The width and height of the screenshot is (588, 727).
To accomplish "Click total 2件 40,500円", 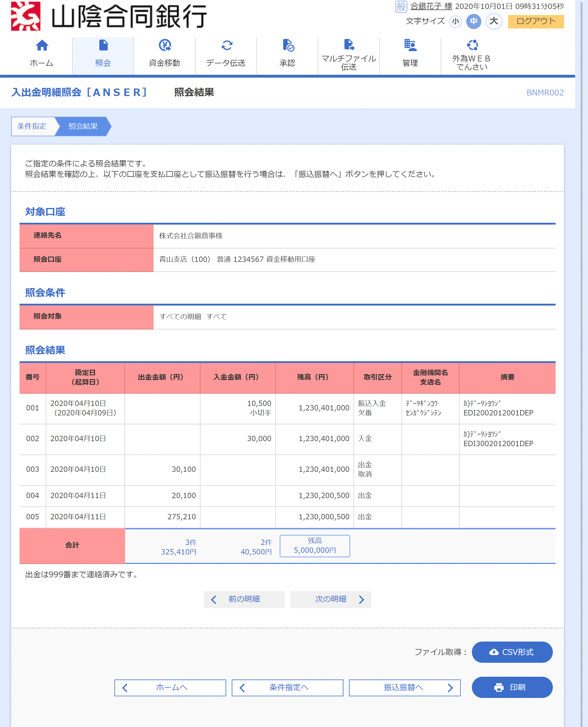I will (x=256, y=547).
